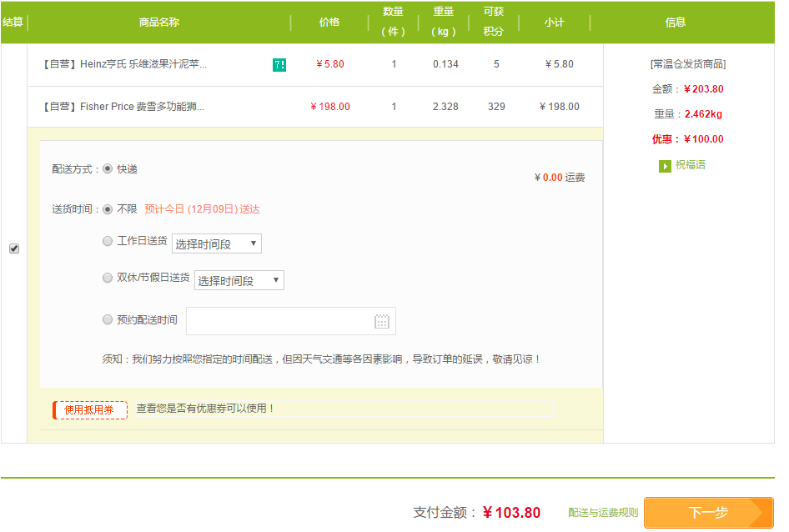The height and width of the screenshot is (532, 789).
Task: Open the Heinz亨氏 乐维滋果汁泥 product link
Action: [125, 64]
